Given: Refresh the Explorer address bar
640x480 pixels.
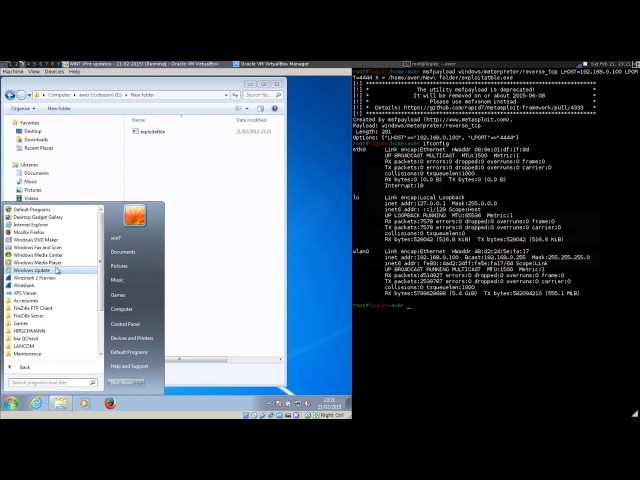Looking at the screenshot, I should click(236, 95).
